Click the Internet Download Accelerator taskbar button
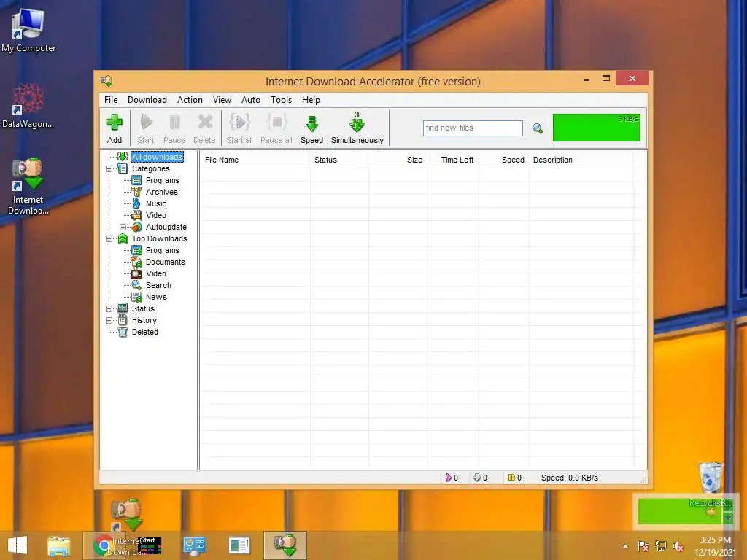The height and width of the screenshot is (560, 747). [285, 545]
